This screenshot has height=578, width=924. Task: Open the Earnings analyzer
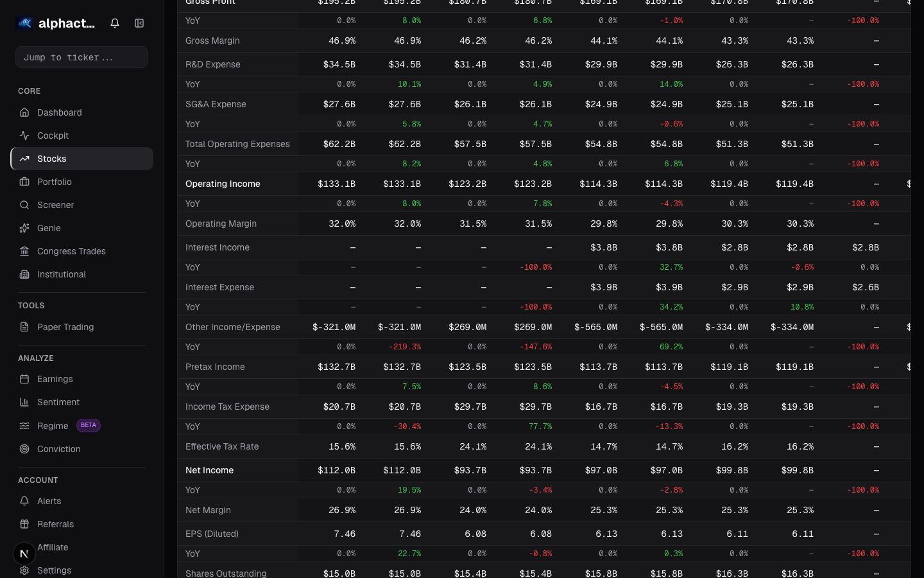pos(55,379)
